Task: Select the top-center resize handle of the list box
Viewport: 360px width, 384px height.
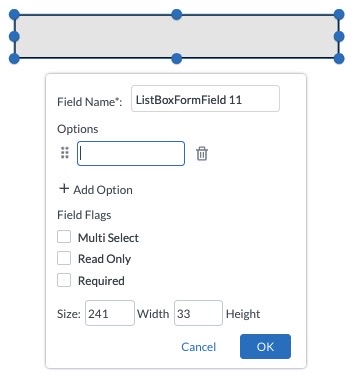Action: [176, 15]
